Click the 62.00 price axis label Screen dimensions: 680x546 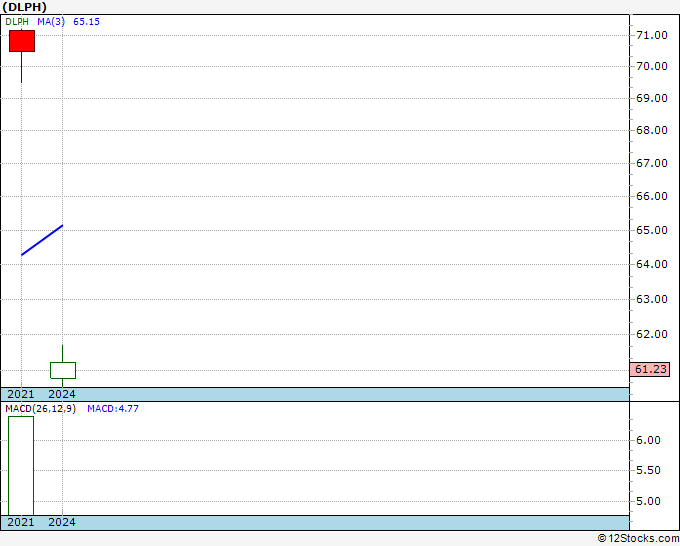click(651, 334)
